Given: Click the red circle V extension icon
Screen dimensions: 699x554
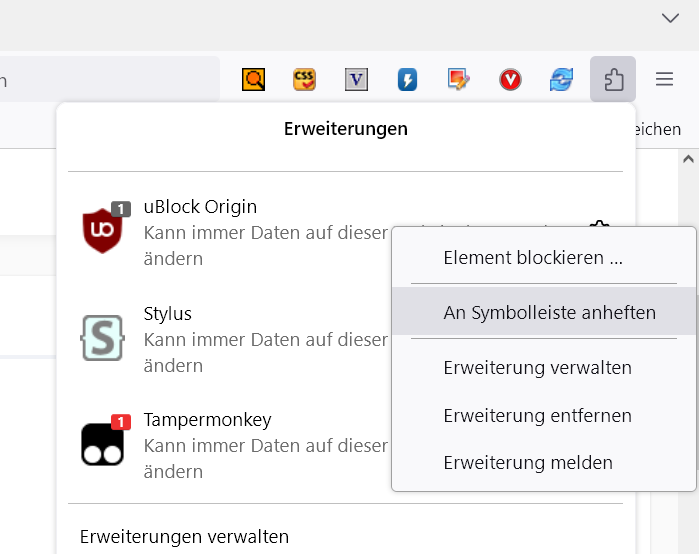Looking at the screenshot, I should [510, 79].
